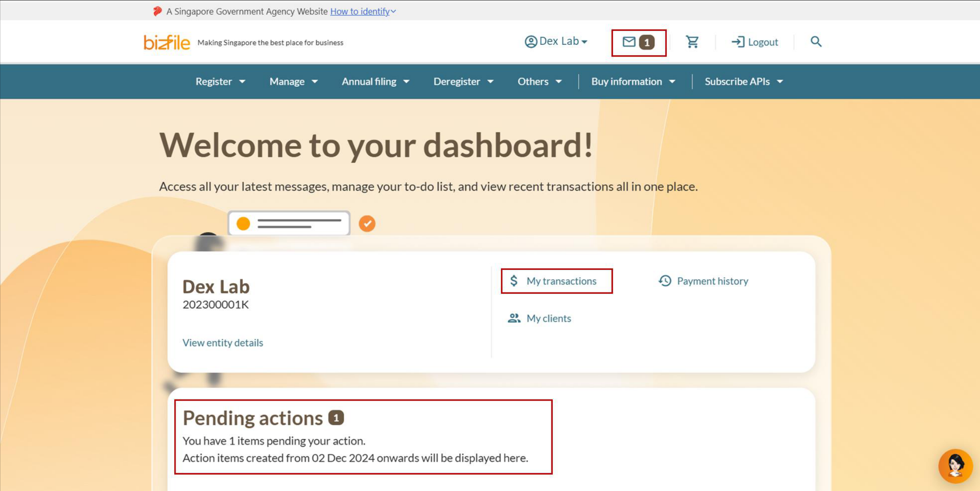
Task: Click the bizfile logo
Action: (x=167, y=42)
